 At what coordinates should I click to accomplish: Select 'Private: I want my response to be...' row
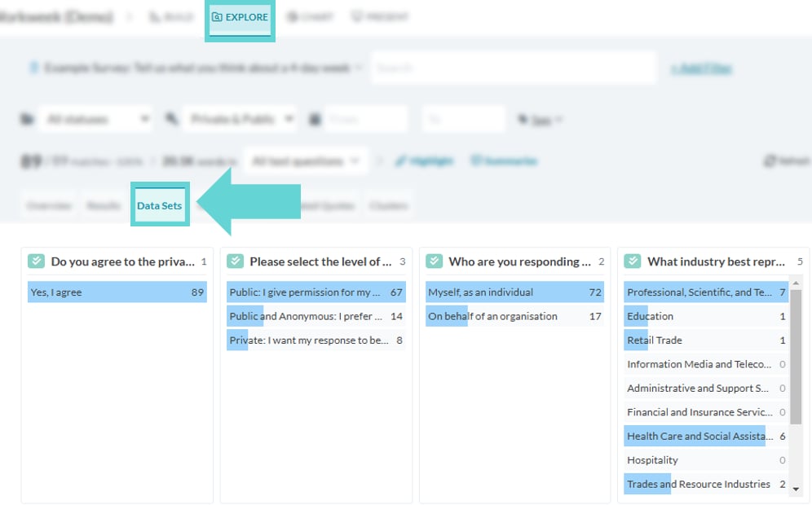(316, 340)
